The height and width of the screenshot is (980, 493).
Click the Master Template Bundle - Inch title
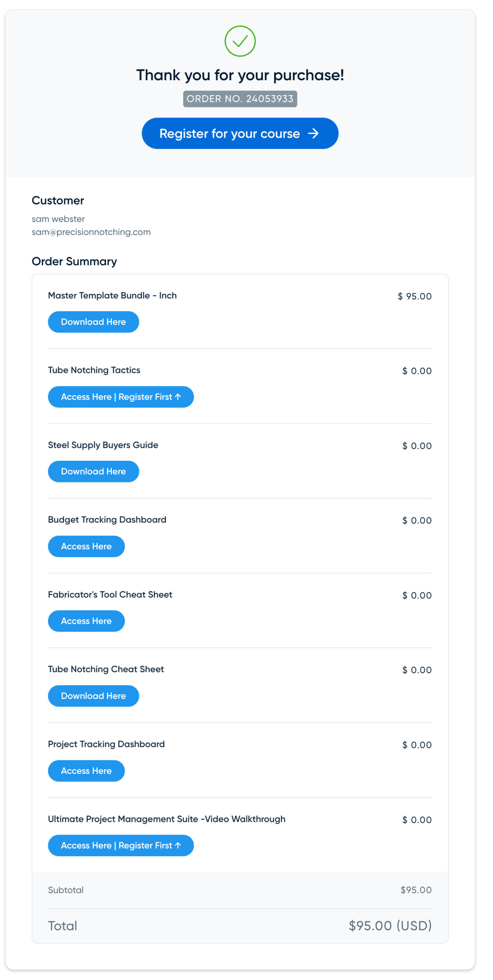pyautogui.click(x=112, y=295)
